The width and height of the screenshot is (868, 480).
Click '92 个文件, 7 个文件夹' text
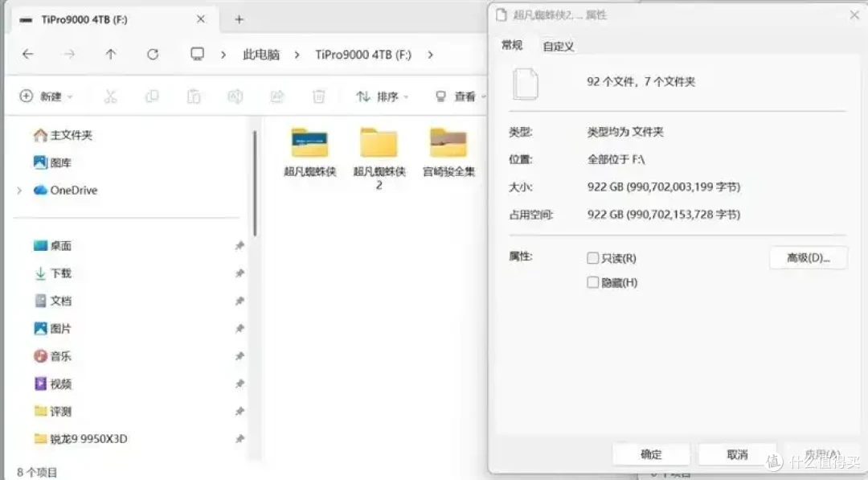point(641,82)
